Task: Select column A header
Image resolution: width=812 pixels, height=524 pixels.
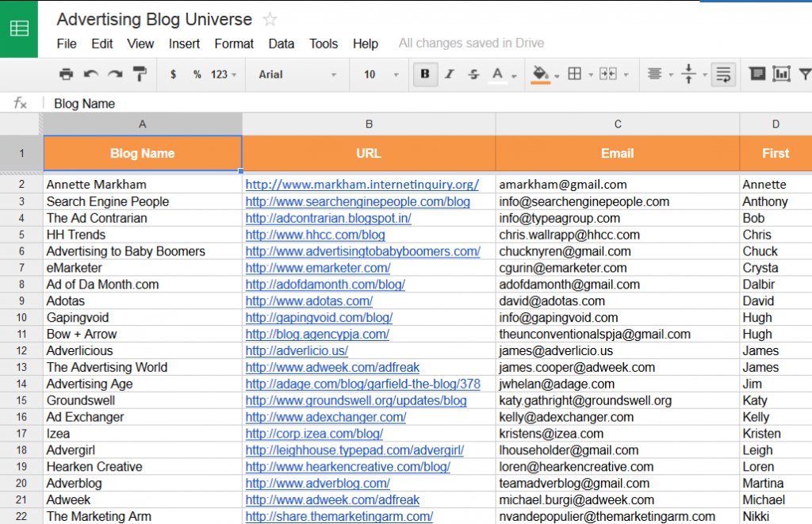Action: [143, 124]
